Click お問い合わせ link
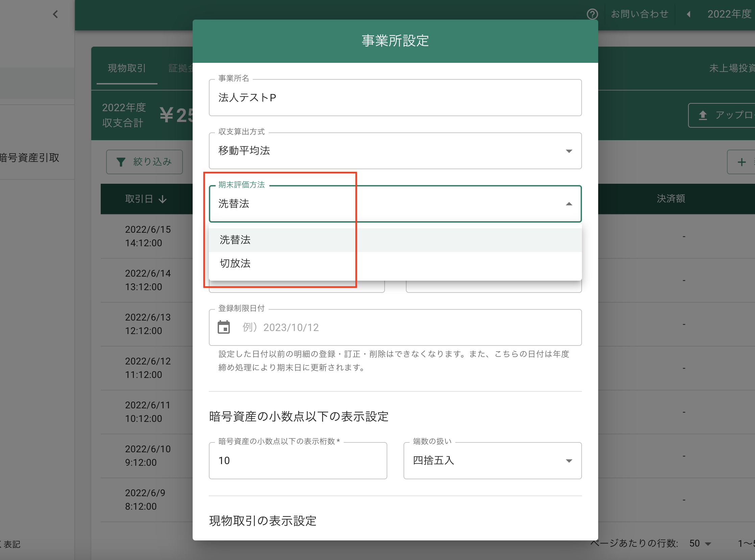Screen dimensions: 755x560 (x=639, y=14)
